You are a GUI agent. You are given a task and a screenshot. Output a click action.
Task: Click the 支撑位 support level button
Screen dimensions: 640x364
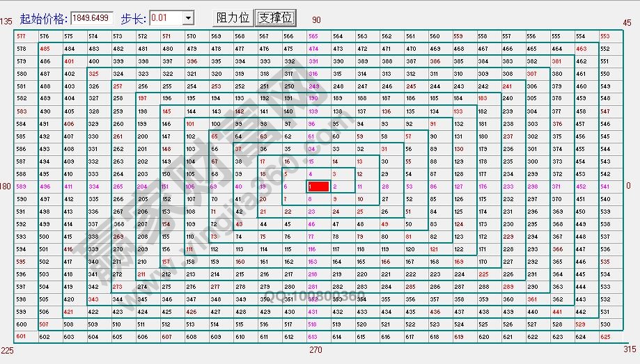pos(275,17)
